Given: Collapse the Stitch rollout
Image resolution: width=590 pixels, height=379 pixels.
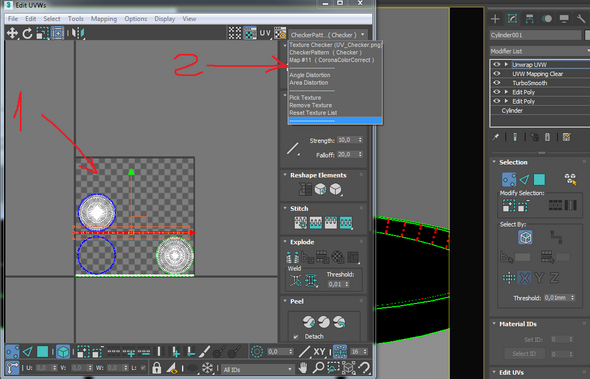Looking at the screenshot, I should click(x=285, y=208).
